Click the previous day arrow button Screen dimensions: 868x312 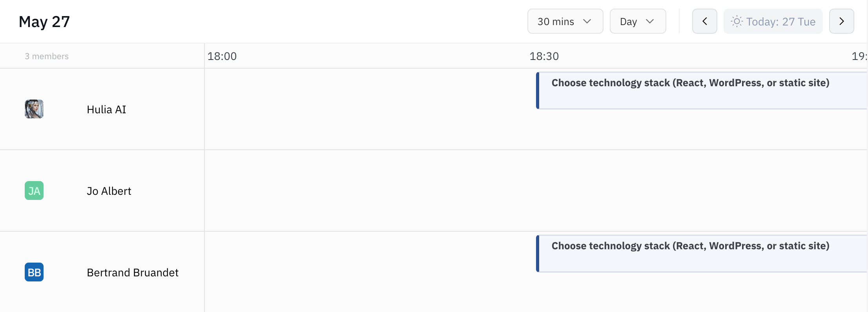click(704, 21)
